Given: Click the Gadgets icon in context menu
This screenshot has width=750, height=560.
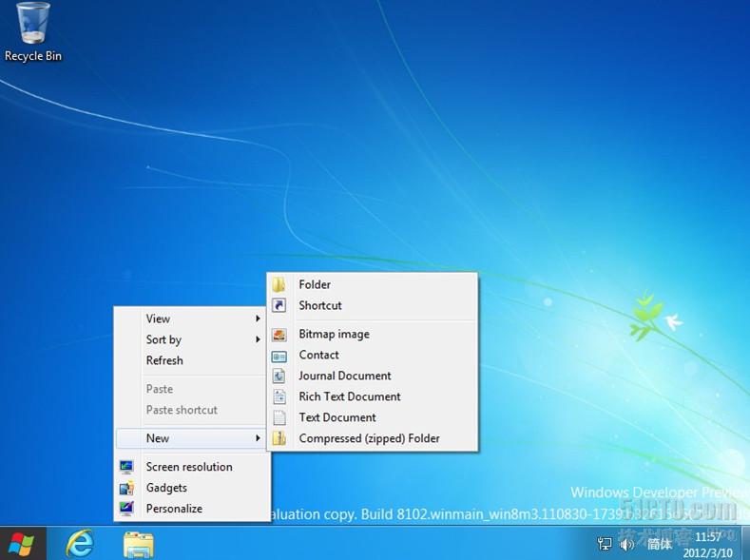Looking at the screenshot, I should click(x=126, y=488).
